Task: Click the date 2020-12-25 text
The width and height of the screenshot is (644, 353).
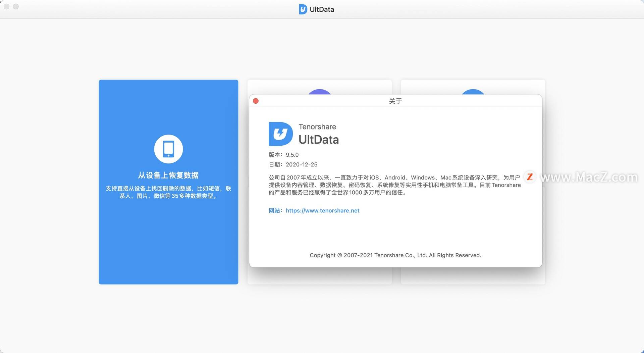Action: tap(301, 164)
